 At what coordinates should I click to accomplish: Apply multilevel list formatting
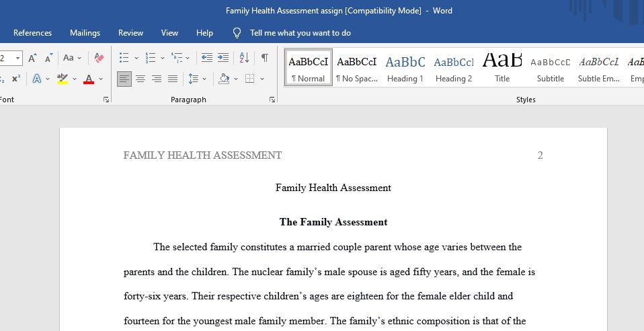[x=177, y=58]
